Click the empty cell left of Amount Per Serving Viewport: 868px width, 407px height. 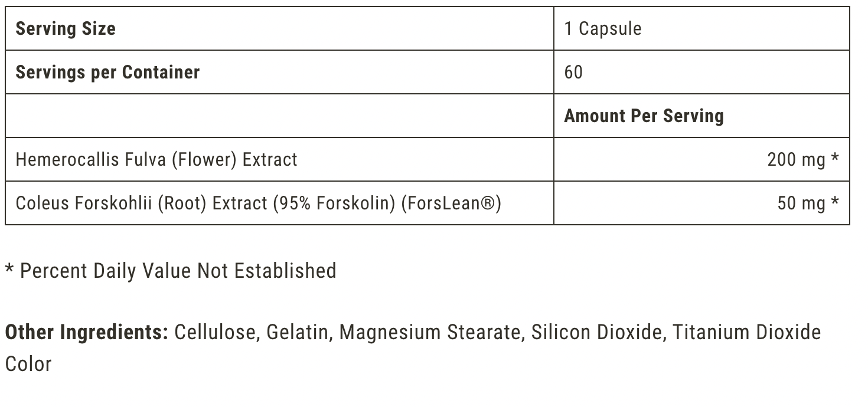[x=279, y=116]
